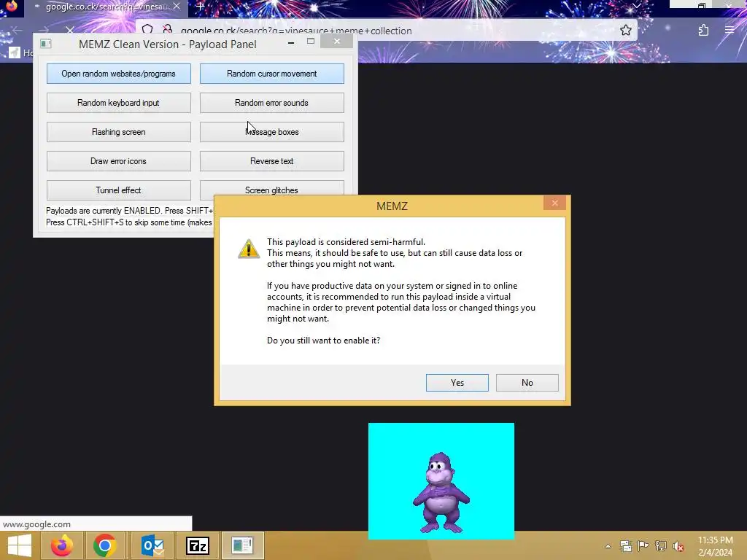Enable Screen glitches payload
This screenshot has height=560, width=747.
271,187
